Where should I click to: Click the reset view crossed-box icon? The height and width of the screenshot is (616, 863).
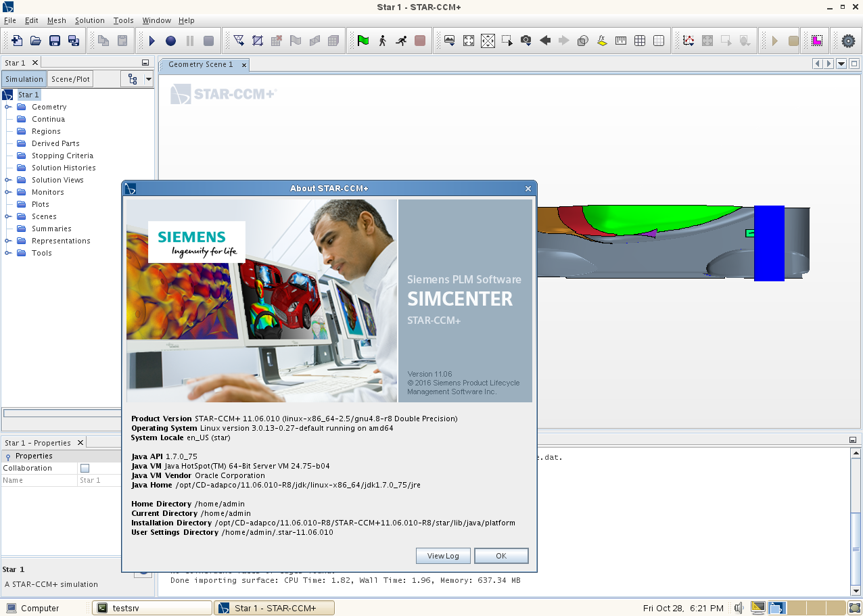pos(488,41)
